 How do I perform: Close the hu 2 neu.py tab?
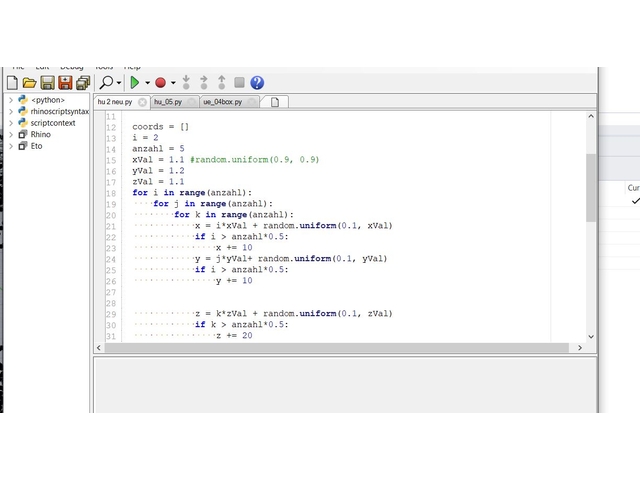[142, 102]
